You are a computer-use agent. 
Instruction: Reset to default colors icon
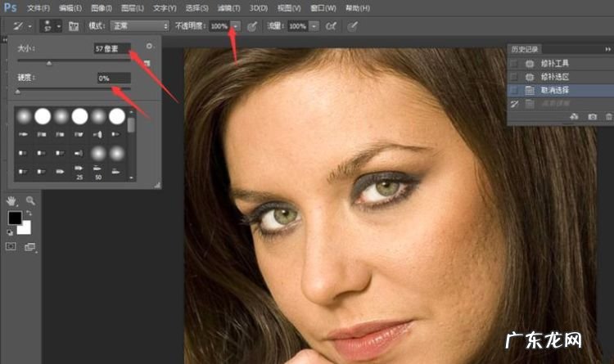11,233
